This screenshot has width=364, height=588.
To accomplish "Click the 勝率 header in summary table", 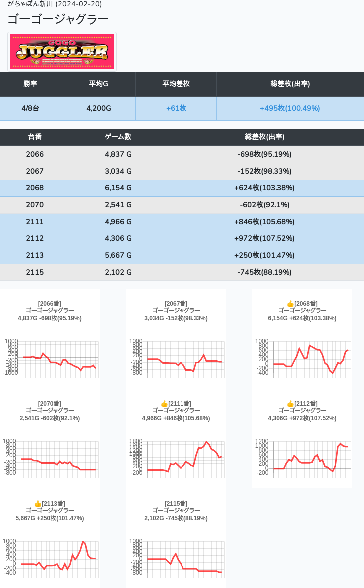I will [x=30, y=84].
